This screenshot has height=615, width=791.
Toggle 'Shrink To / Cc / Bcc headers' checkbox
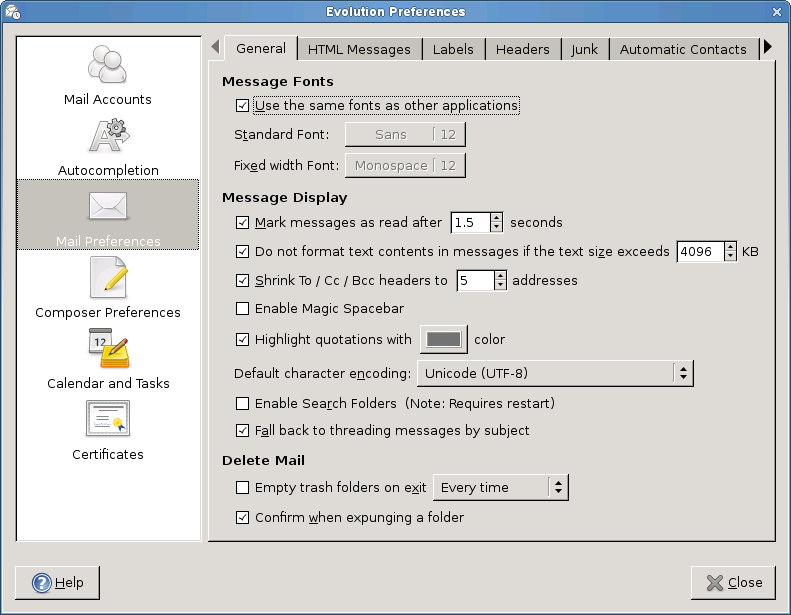(242, 281)
